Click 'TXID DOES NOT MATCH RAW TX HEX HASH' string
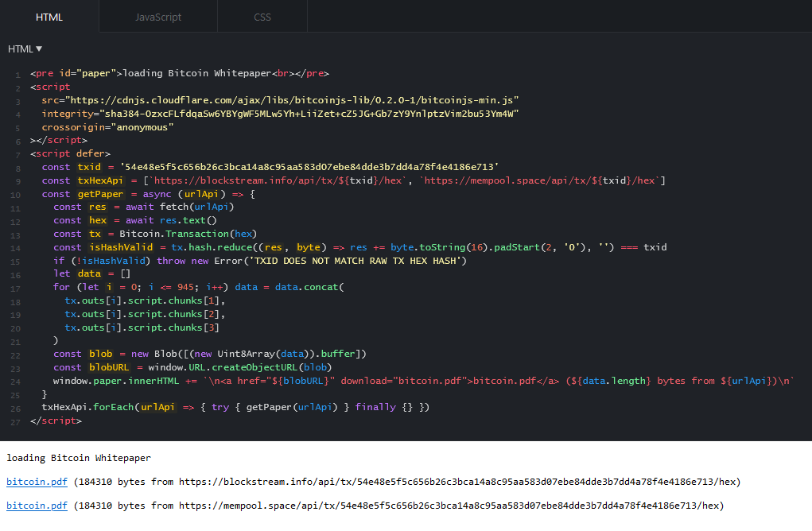The width and height of the screenshot is (812, 531). point(354,260)
